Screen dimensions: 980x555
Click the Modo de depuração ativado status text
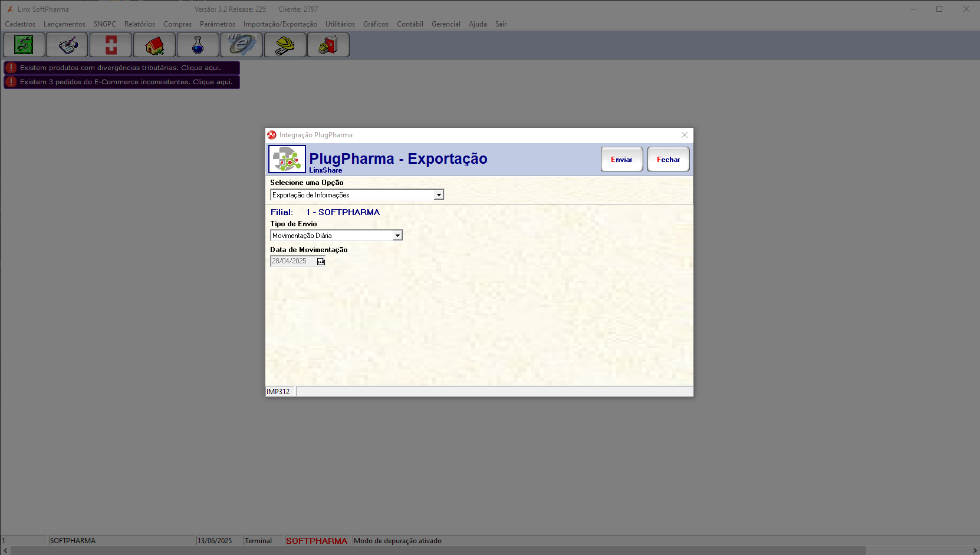397,541
